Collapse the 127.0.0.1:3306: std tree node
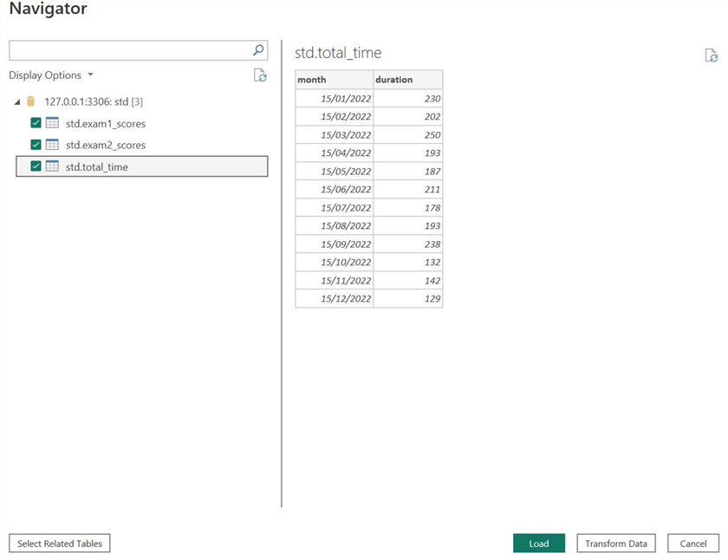 [16, 101]
